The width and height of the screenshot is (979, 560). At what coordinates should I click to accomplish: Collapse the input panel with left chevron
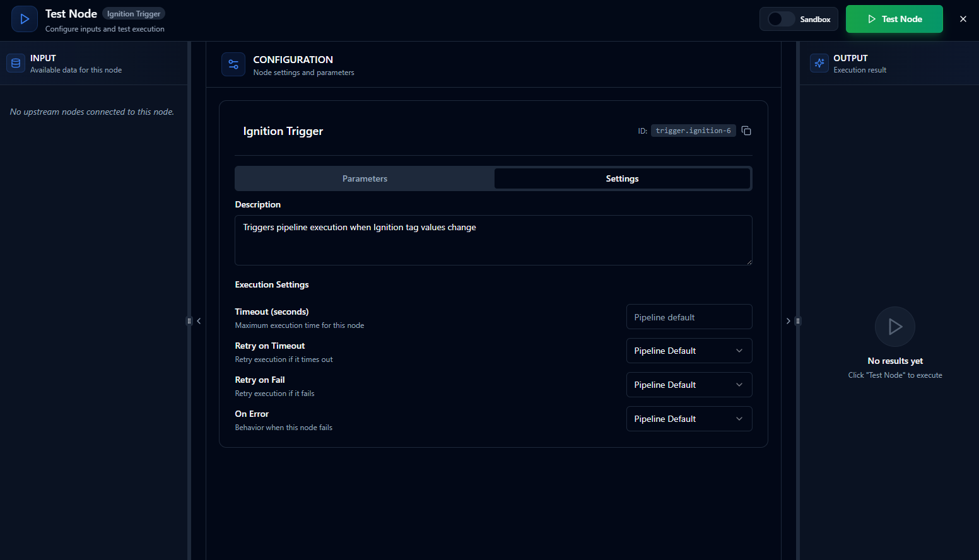pos(199,321)
